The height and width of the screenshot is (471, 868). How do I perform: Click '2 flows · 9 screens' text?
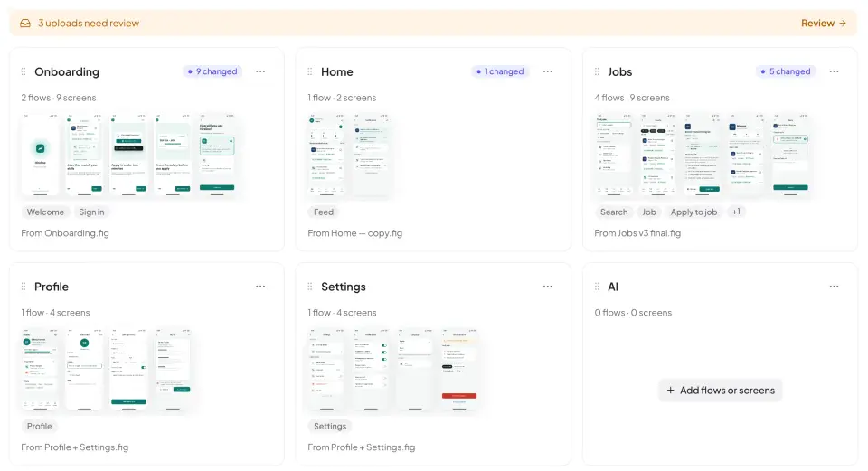coord(59,98)
